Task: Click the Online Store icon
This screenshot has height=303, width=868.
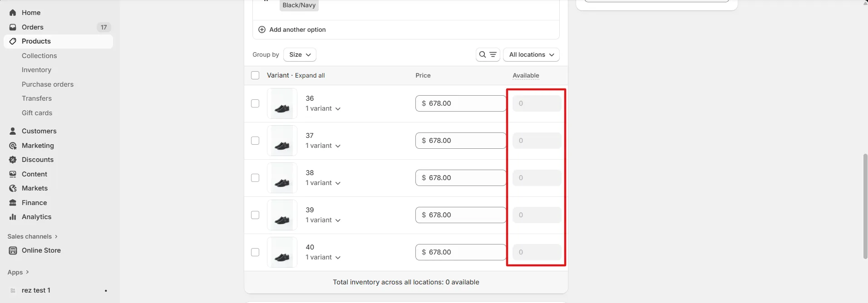Action: point(13,250)
